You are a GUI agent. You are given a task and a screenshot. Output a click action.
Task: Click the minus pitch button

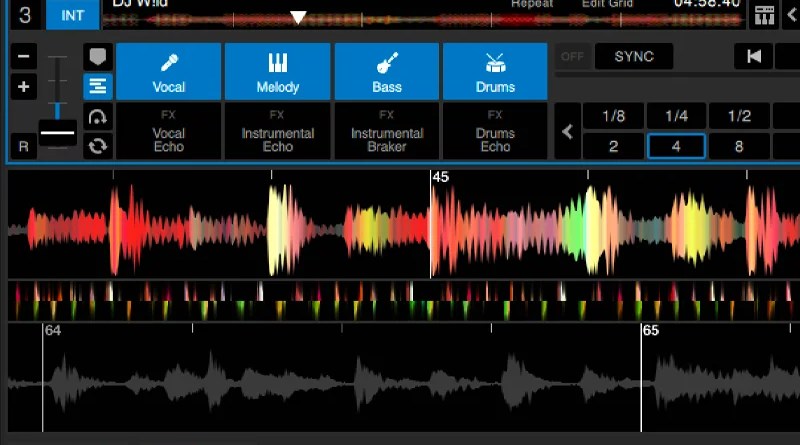(23, 56)
